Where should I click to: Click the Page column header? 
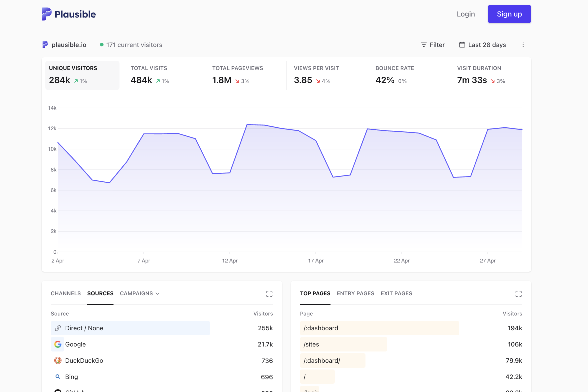[x=306, y=313]
